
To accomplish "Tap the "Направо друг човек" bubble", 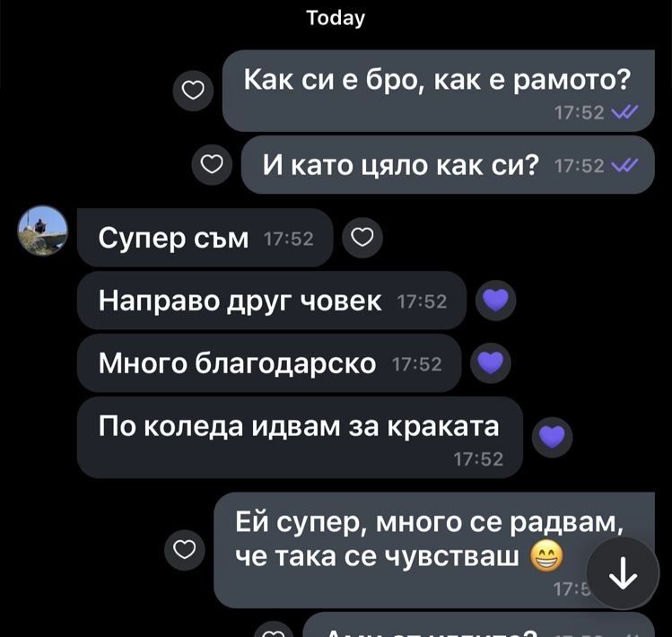I will 272,300.
